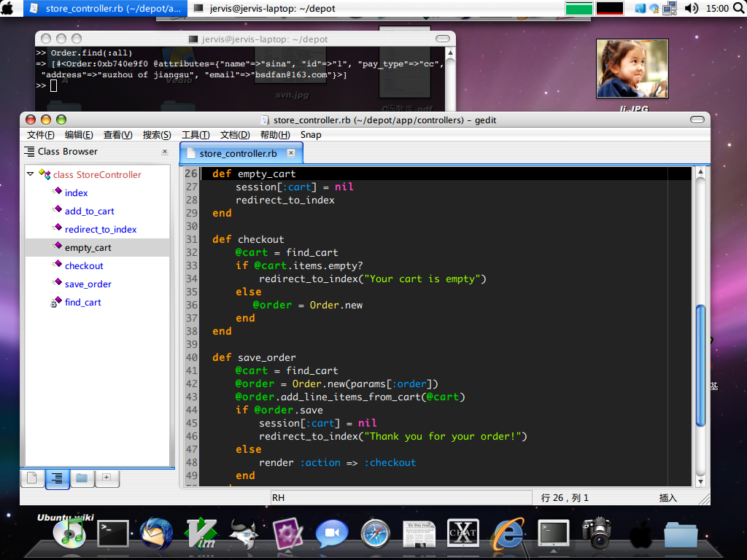Jump to the index method
The height and width of the screenshot is (560, 747).
[76, 192]
